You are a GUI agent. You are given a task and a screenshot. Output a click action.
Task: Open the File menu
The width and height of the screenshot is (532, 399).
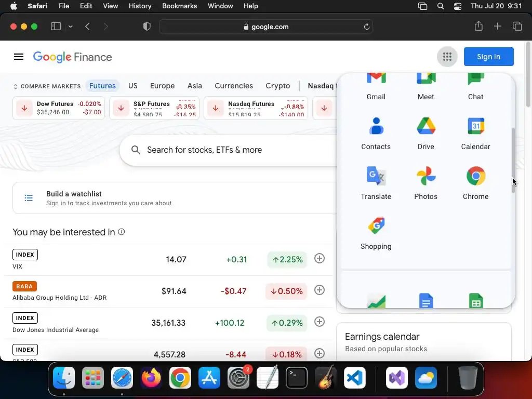(x=63, y=6)
